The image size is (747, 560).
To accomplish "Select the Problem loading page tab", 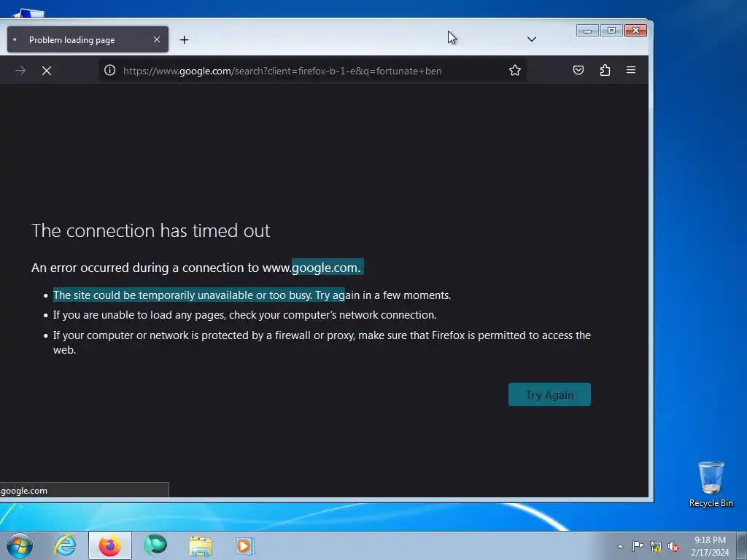I will point(88,39).
